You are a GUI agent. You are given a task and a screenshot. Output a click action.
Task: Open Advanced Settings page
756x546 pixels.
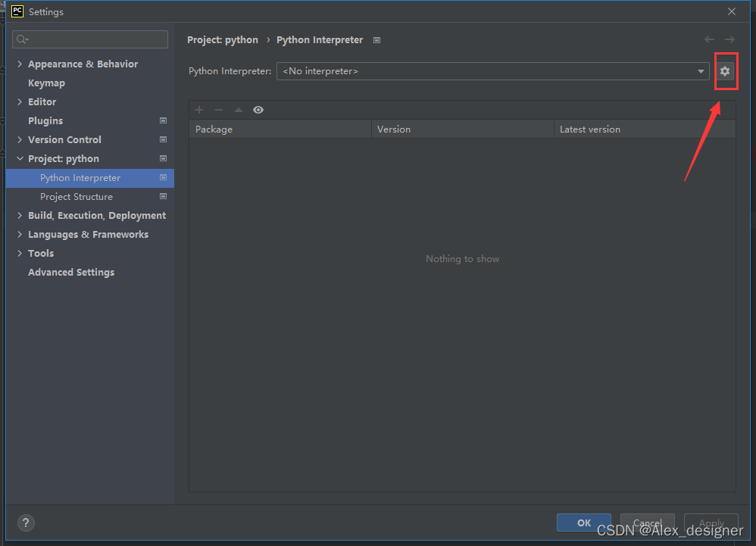71,273
